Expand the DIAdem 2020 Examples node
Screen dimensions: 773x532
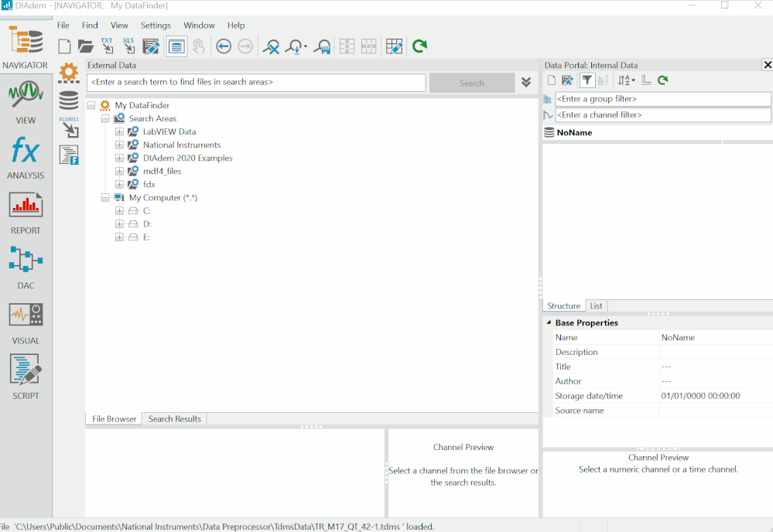coord(119,158)
